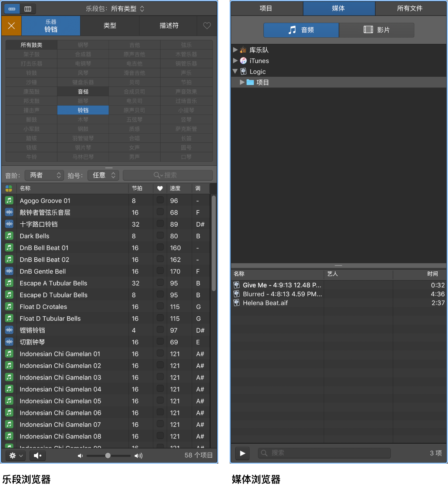Sort loops by 速度 column
This screenshot has height=488, width=448.
pyautogui.click(x=179, y=188)
